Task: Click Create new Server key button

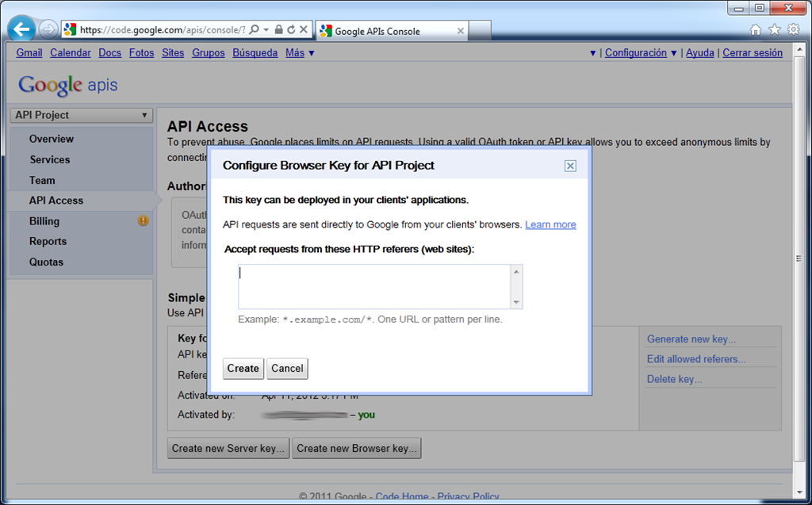Action: point(228,449)
